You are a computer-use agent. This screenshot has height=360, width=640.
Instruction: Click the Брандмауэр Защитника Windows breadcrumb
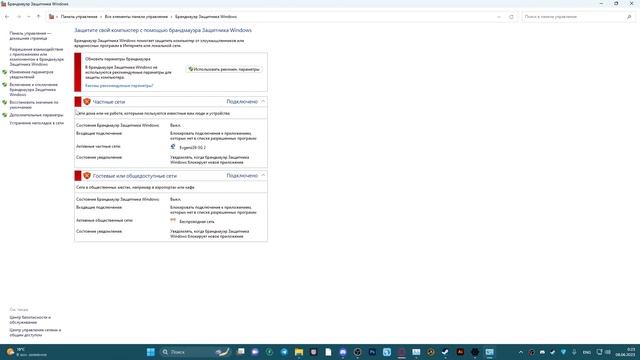(206, 17)
